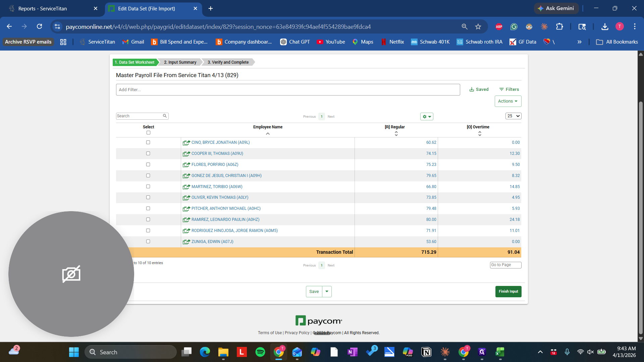The height and width of the screenshot is (362, 644).
Task: Click magnifier icon in table search box
Action: [x=165, y=116]
